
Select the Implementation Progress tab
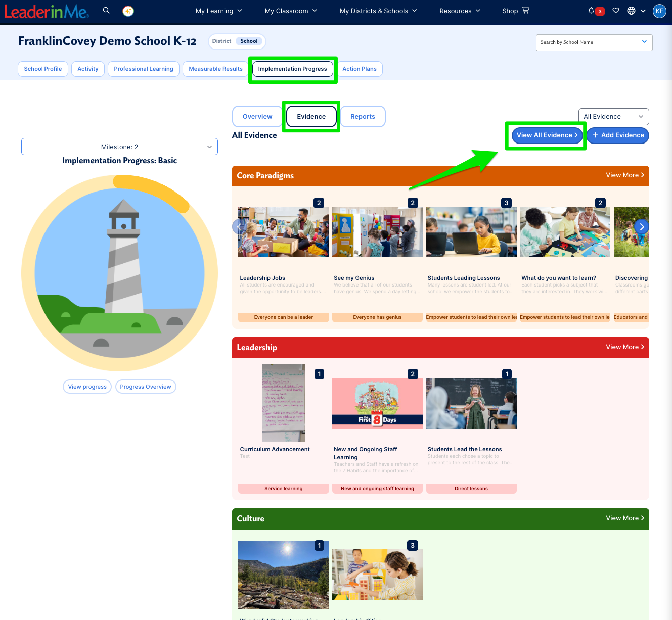[x=293, y=69]
